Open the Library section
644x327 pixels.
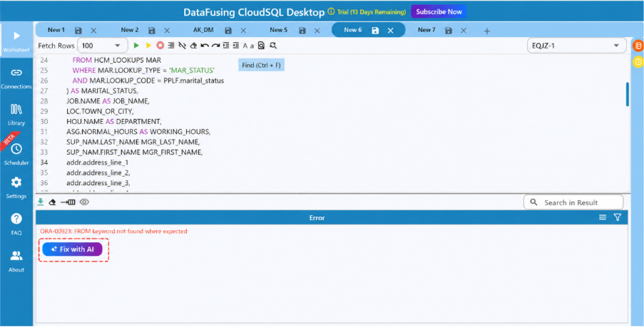click(x=16, y=115)
